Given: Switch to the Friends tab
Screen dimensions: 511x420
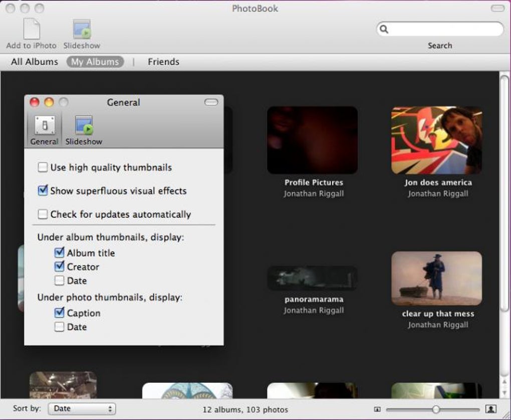Looking at the screenshot, I should pos(163,62).
